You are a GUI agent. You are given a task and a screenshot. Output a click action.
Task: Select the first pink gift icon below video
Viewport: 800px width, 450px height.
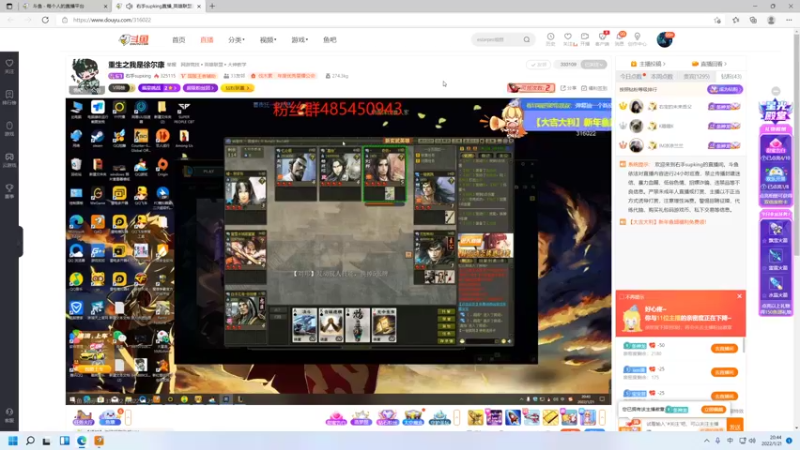tap(336, 418)
